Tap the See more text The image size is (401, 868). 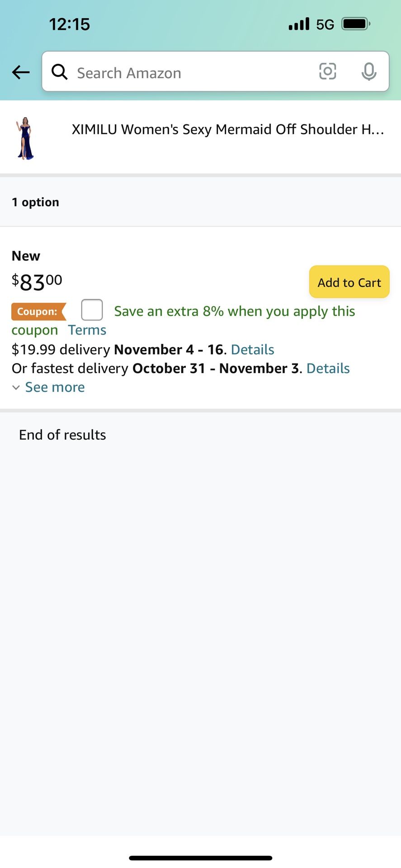coord(55,387)
